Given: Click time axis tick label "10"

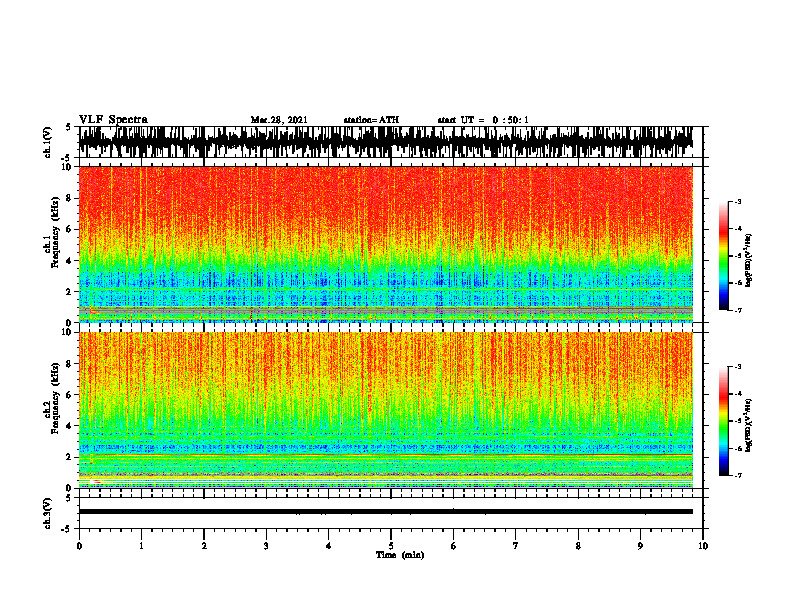Looking at the screenshot, I should click(703, 546).
